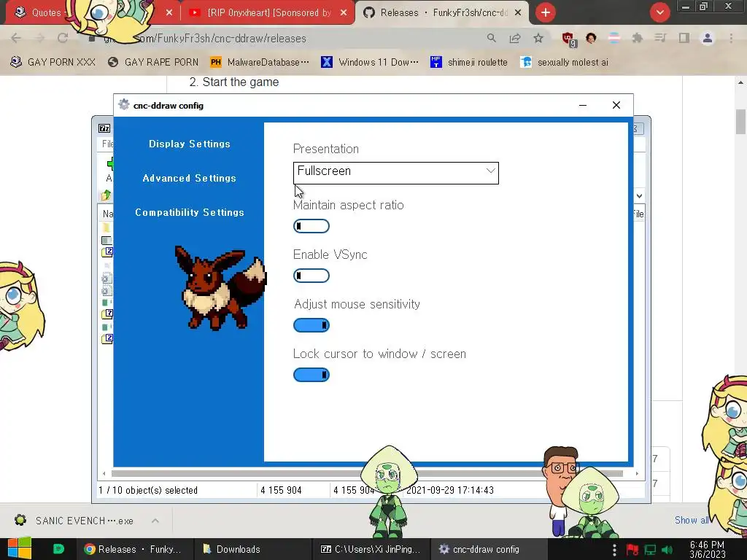Toggle Adjust mouse sensitivity switch

pos(311,325)
